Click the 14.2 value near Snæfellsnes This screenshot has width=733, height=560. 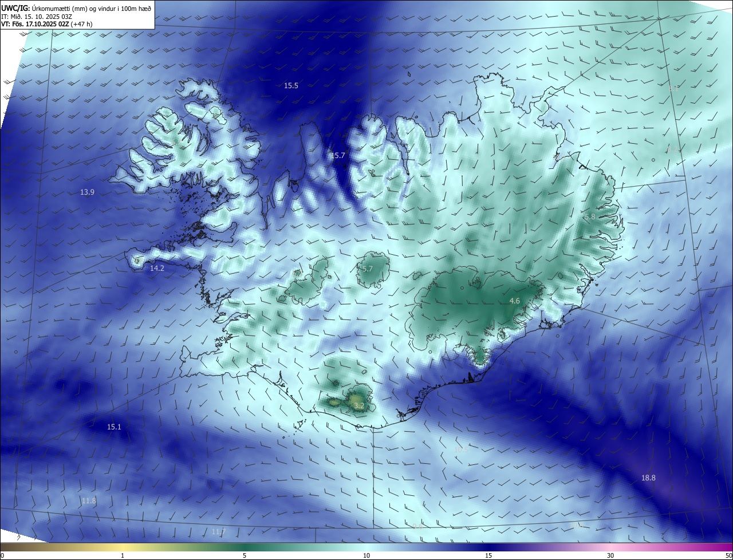(x=157, y=268)
